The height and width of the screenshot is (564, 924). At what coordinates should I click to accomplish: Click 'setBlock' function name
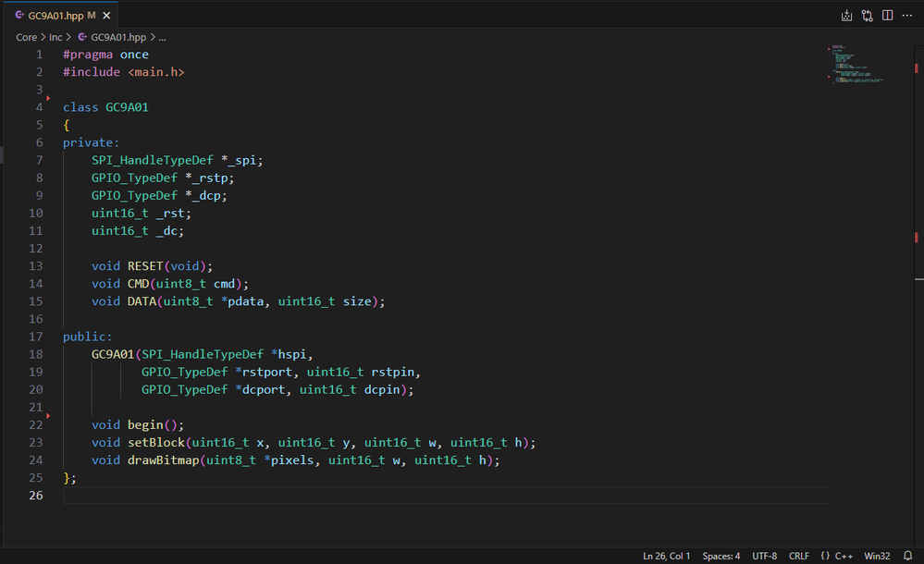156,443
